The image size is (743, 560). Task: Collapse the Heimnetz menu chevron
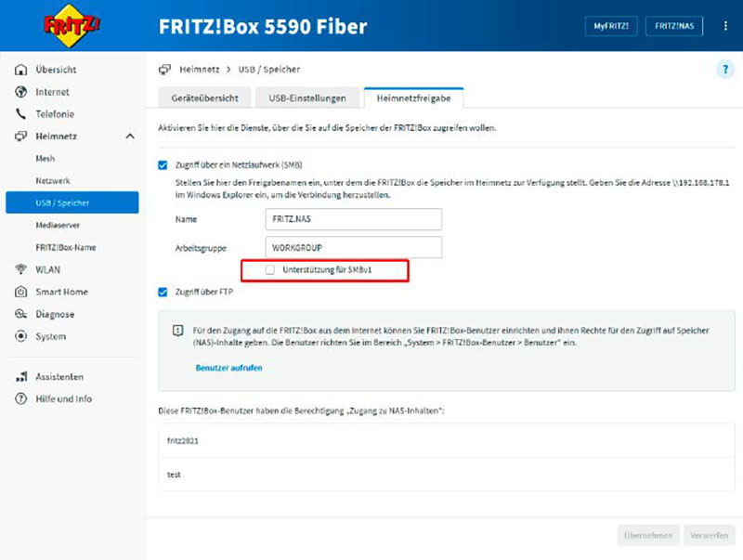click(130, 137)
